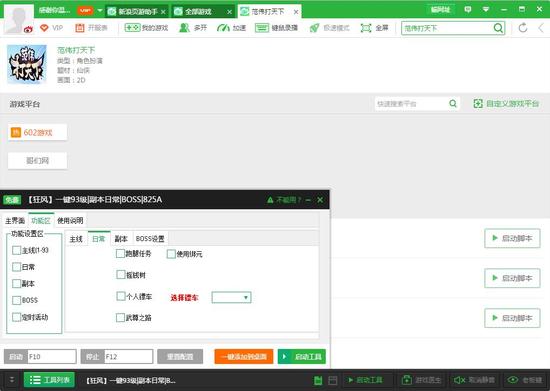Open the 主线 sub-tab
The height and width of the screenshot is (391, 550).
(x=76, y=239)
